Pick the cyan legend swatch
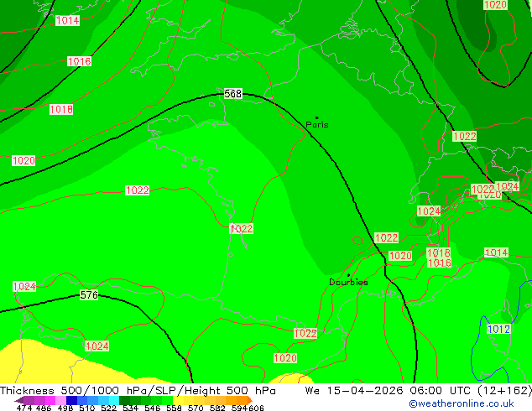 point(114,400)
